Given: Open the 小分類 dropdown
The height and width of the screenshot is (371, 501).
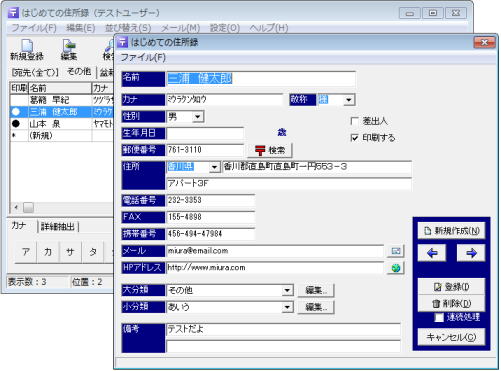Looking at the screenshot, I should (x=287, y=307).
